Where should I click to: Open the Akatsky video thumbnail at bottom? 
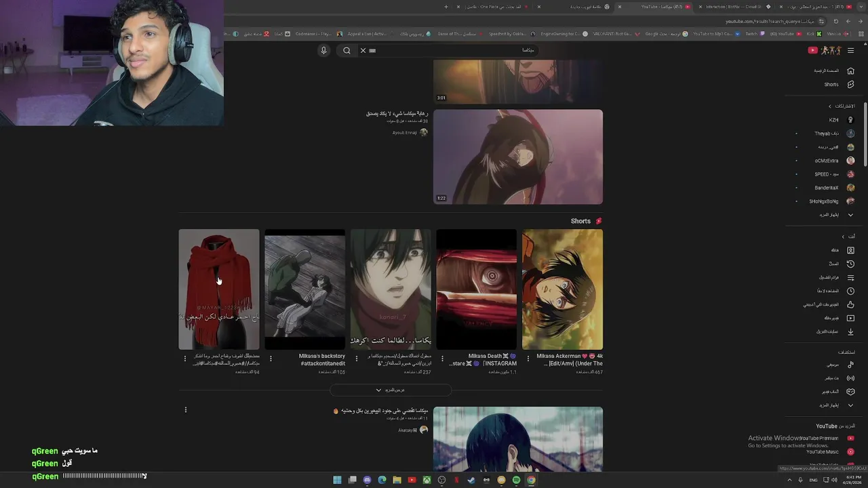pyautogui.click(x=518, y=439)
